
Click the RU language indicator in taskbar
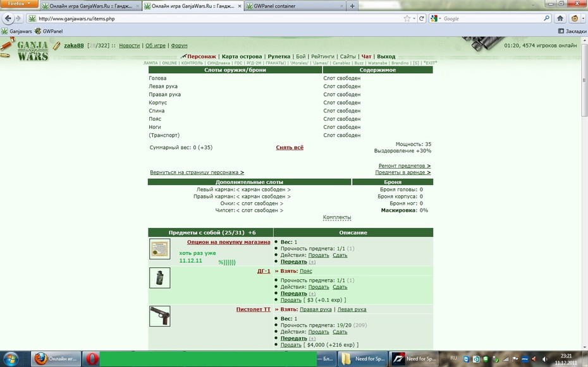(x=453, y=358)
